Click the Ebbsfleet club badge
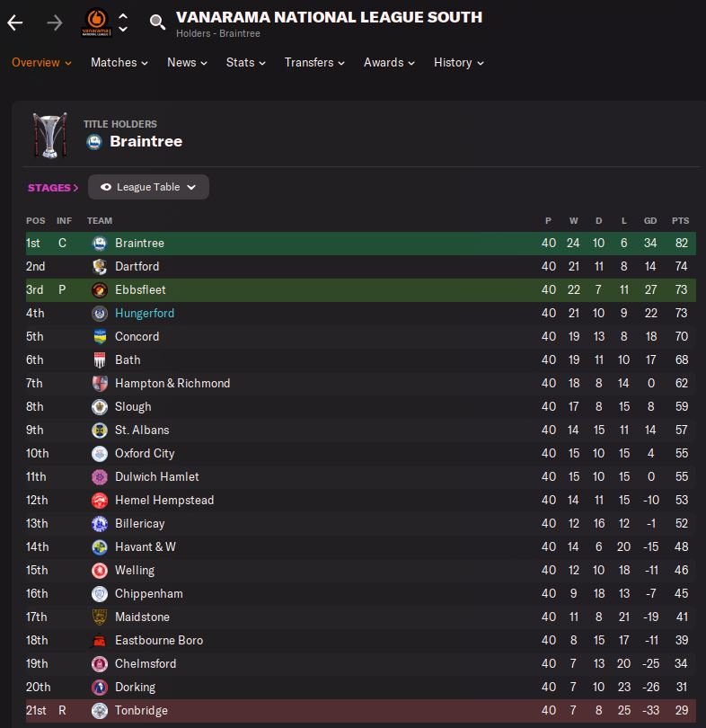This screenshot has width=706, height=728. click(100, 290)
